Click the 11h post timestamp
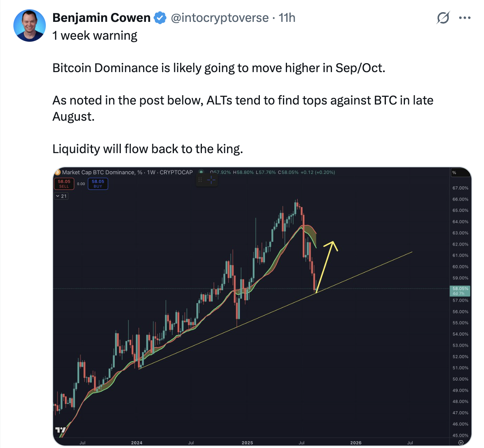This screenshot has width=484, height=448. coord(287,18)
